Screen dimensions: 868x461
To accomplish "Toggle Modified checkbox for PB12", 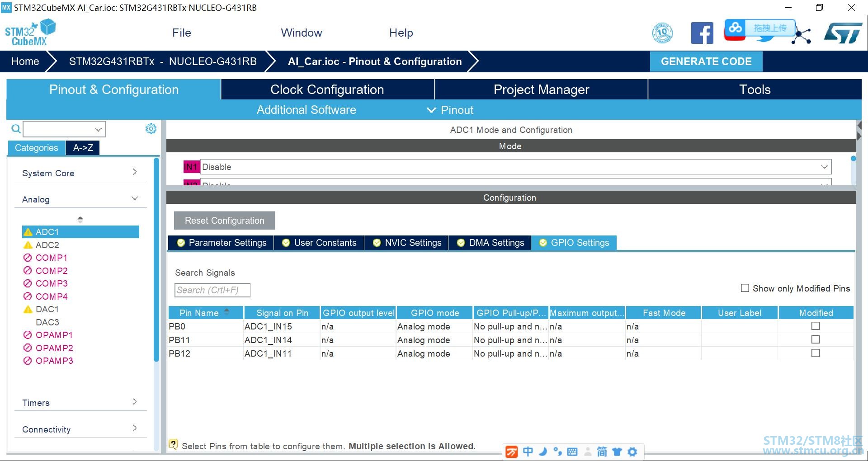I will (816, 353).
